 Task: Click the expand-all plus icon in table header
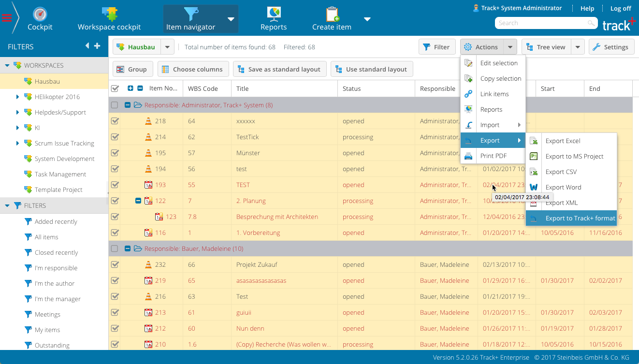(x=131, y=88)
